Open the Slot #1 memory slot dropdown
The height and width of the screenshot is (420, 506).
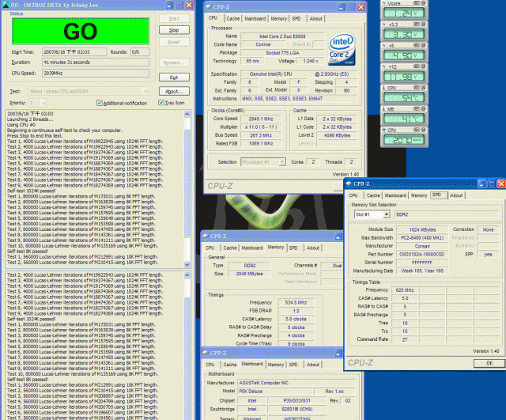pyautogui.click(x=387, y=214)
